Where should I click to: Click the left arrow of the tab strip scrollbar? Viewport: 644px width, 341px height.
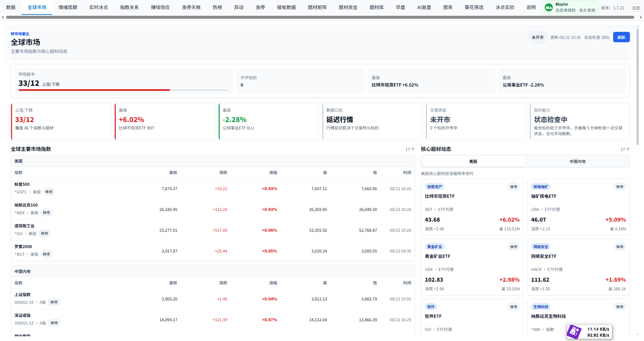2,17
